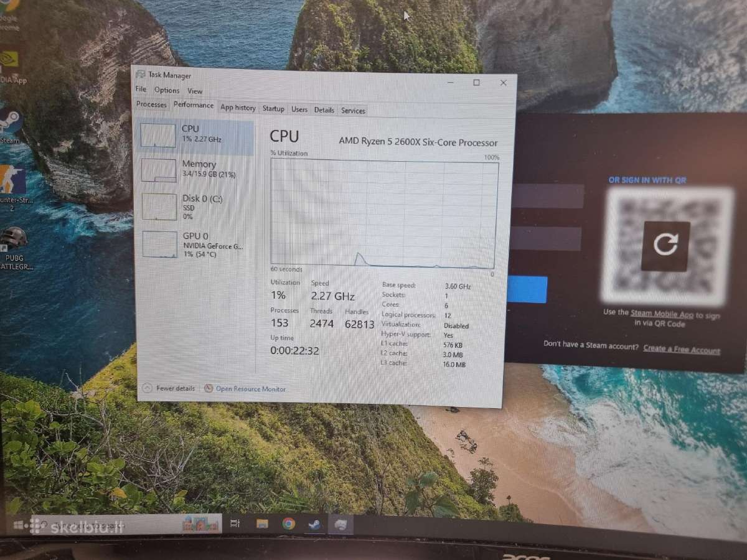The width and height of the screenshot is (747, 560).
Task: Close the Task Manager window
Action: (503, 83)
